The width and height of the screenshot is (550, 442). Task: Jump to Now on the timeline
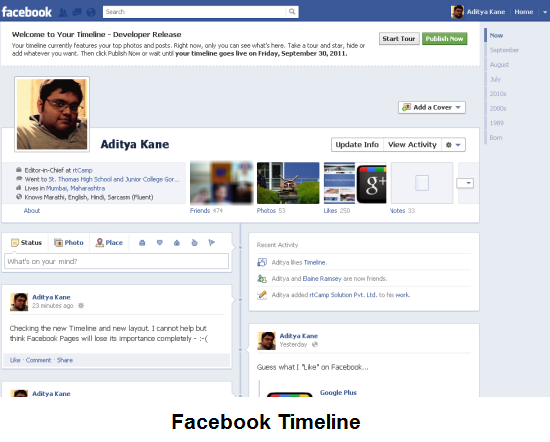[x=496, y=35]
